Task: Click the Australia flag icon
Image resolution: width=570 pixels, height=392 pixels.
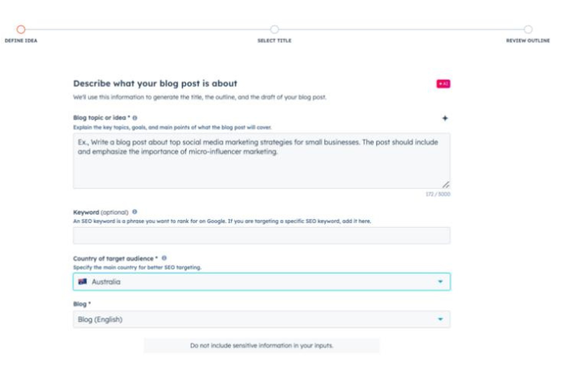Action: pos(82,282)
